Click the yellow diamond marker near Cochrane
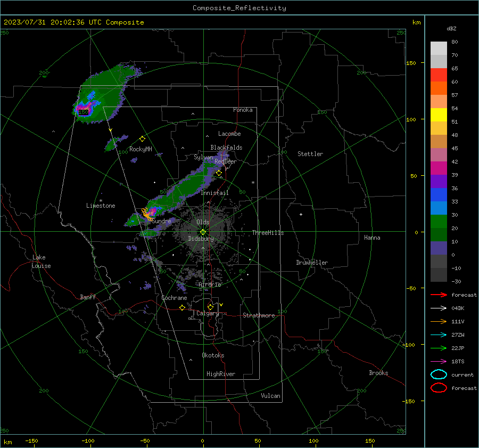The height and width of the screenshot is (448, 479). point(182,307)
